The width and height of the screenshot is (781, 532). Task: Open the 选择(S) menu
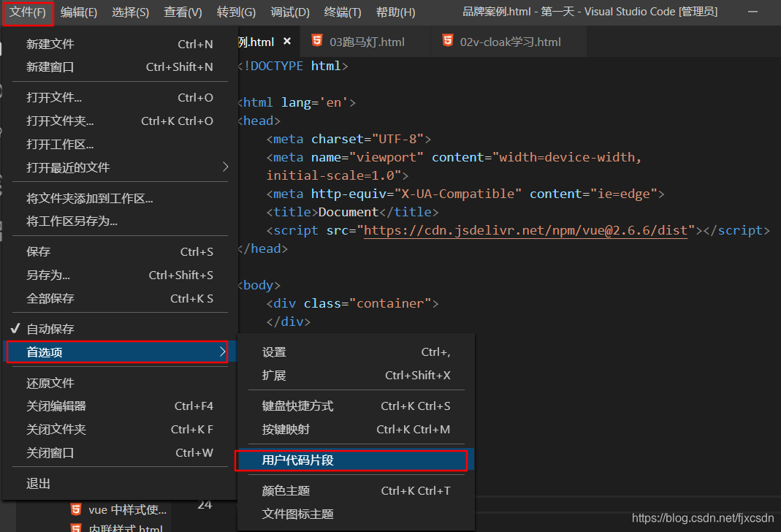[x=131, y=12]
